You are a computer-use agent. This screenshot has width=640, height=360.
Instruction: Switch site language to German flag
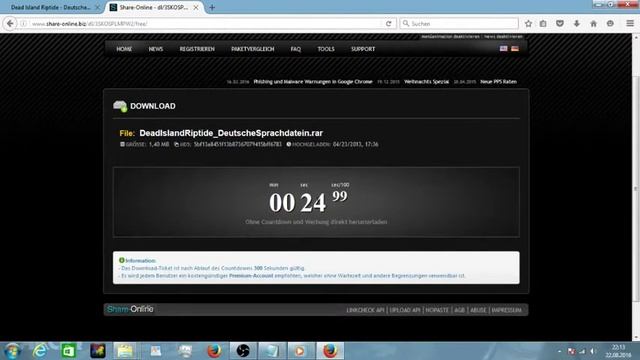[515, 49]
